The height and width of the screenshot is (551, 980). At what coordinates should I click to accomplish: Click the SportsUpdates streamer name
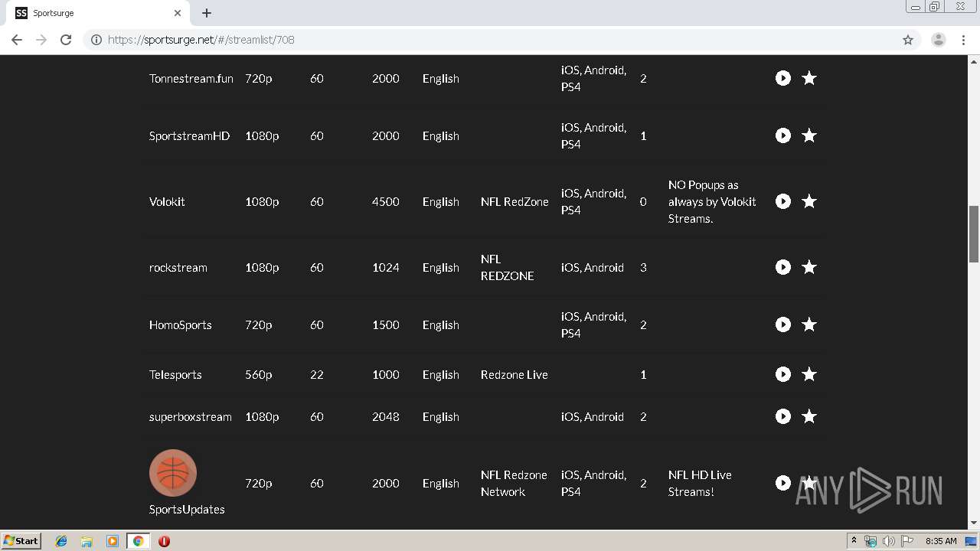(x=187, y=509)
